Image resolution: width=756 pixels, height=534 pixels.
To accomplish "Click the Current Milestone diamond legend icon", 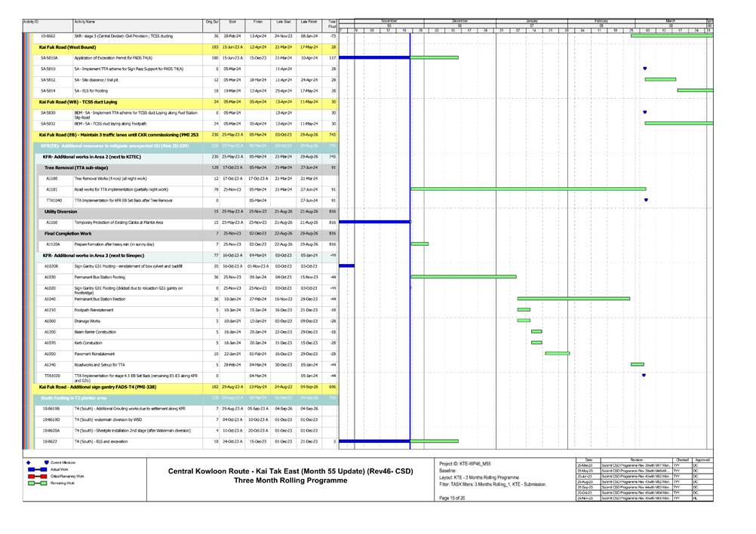I will pos(29,462).
